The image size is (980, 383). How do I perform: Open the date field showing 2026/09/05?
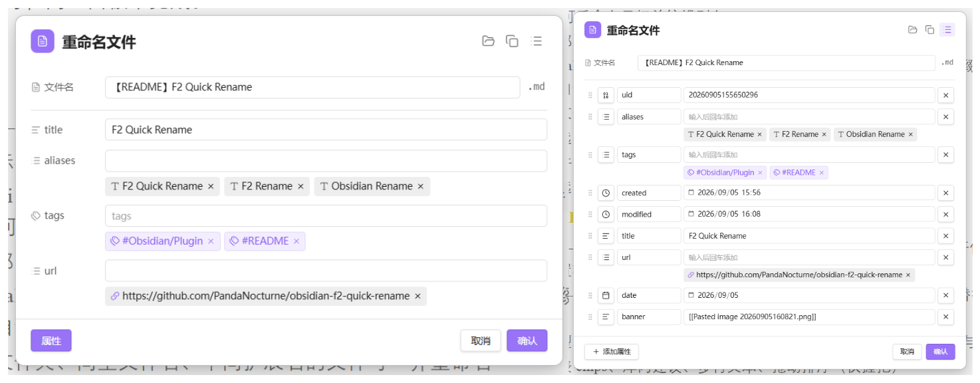[x=809, y=295]
